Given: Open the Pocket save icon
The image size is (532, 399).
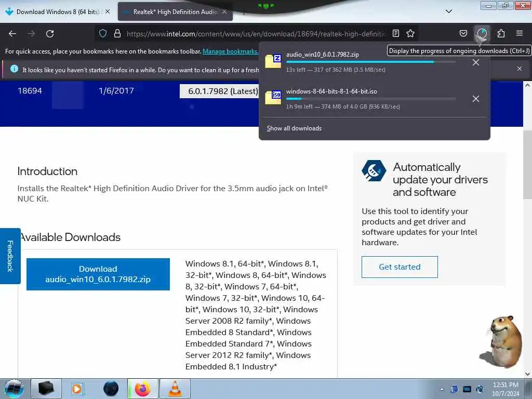Looking at the screenshot, I should (x=463, y=33).
